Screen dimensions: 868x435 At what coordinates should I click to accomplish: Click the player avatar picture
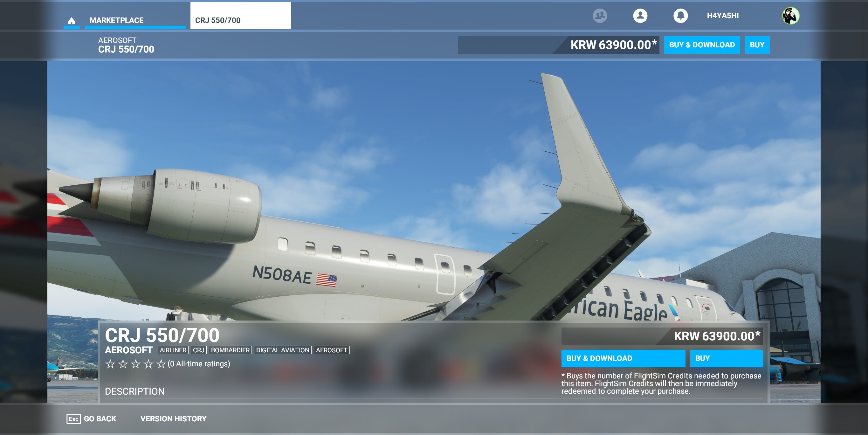[790, 16]
